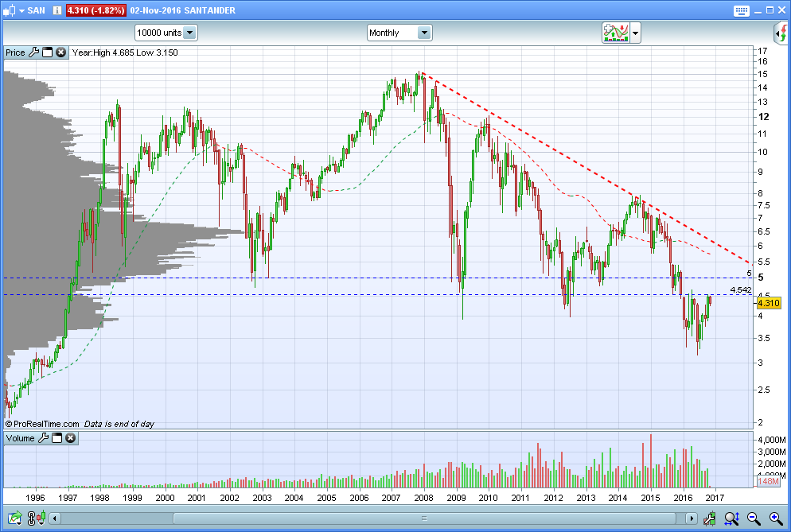Click the ProRealTime.com copyright link
The height and width of the screenshot is (532, 791).
42,424
